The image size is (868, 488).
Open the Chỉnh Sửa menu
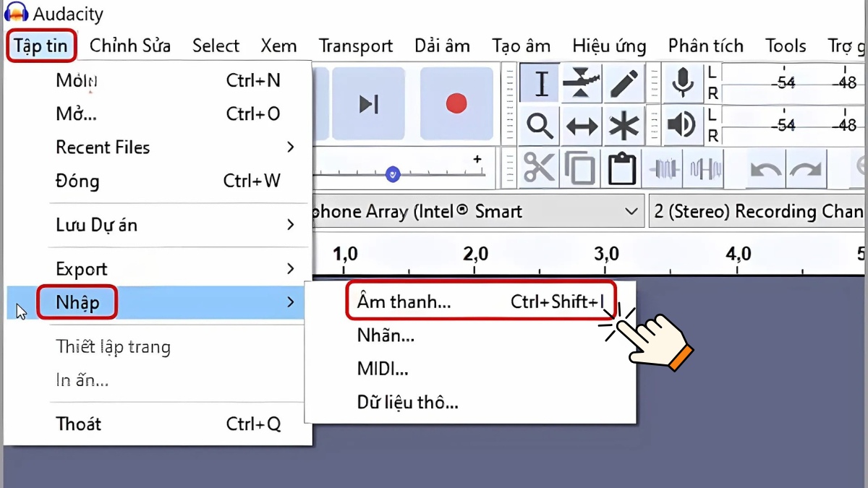pos(130,46)
